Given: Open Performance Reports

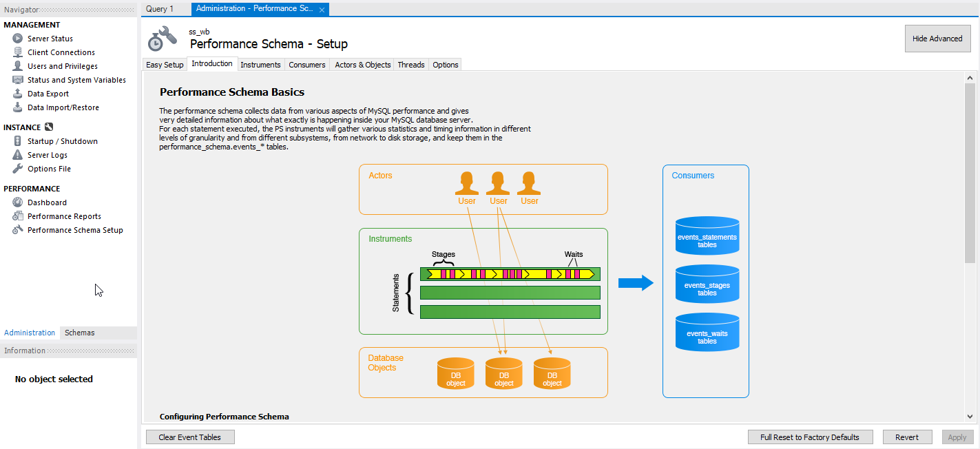Looking at the screenshot, I should coord(64,216).
